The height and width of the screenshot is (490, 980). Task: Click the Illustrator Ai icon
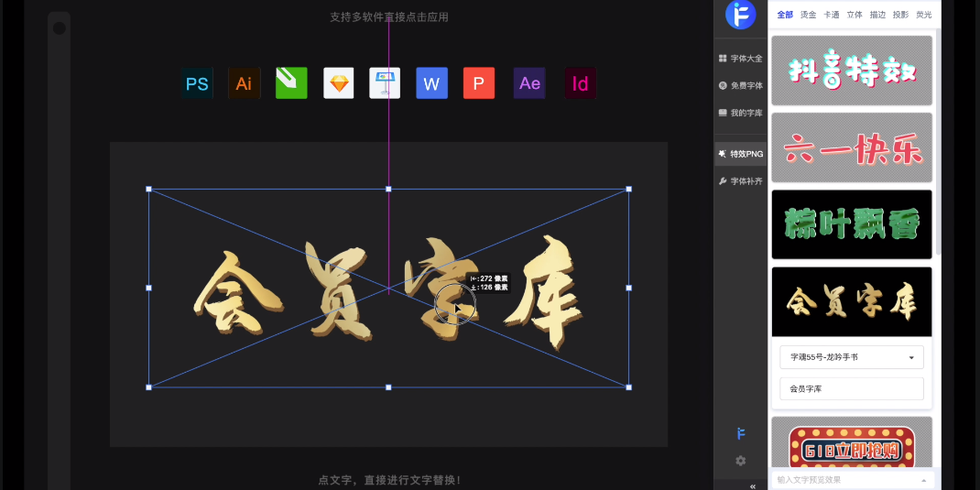tap(244, 83)
